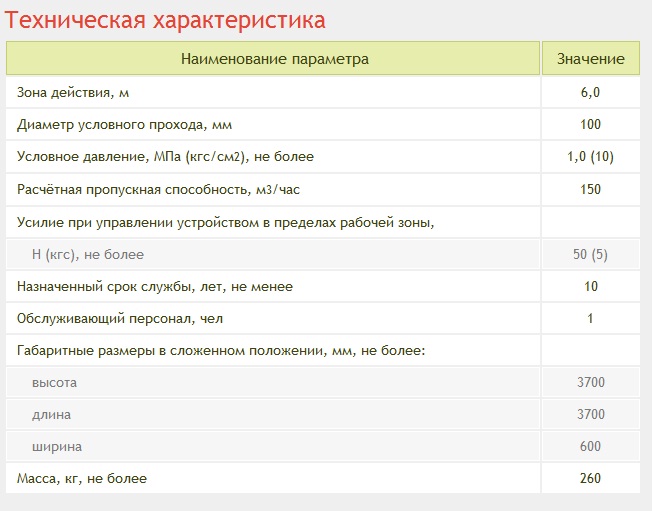Click the row label 'Зона действия, м'

tap(73, 92)
